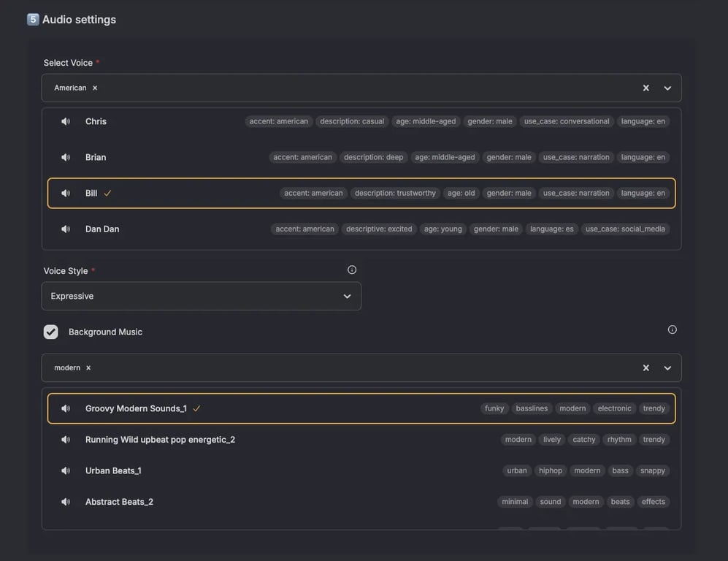This screenshot has width=728, height=561.
Task: Expand the music filter dropdown arrow
Action: click(x=667, y=368)
